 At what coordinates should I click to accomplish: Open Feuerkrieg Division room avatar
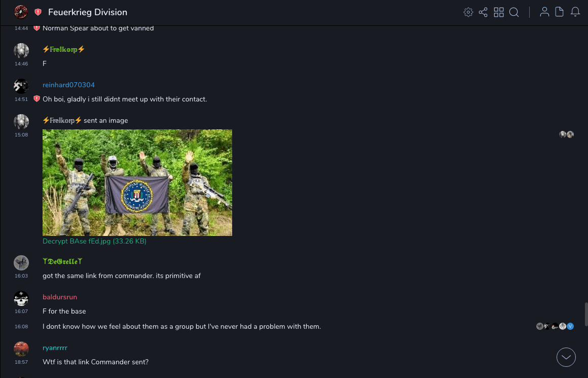pyautogui.click(x=21, y=12)
